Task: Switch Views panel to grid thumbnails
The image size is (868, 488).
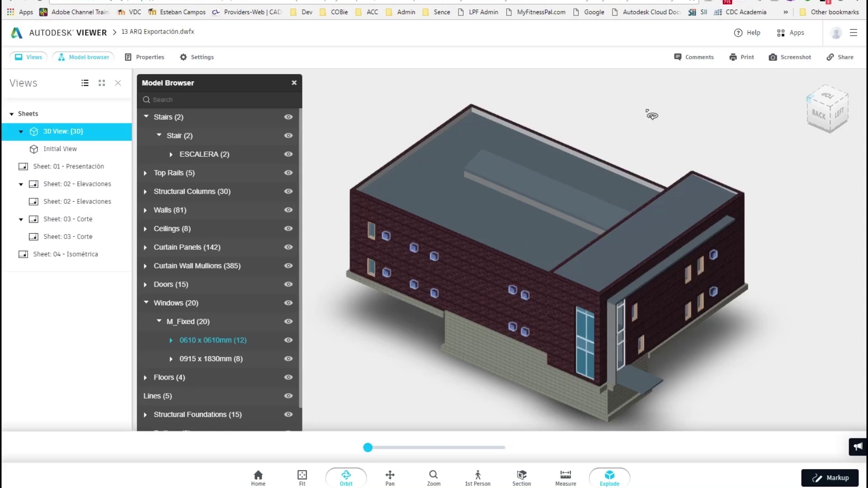Action: [x=102, y=83]
